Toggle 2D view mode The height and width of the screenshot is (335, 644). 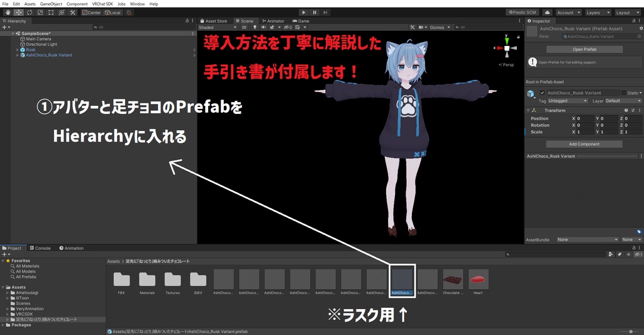click(x=244, y=27)
